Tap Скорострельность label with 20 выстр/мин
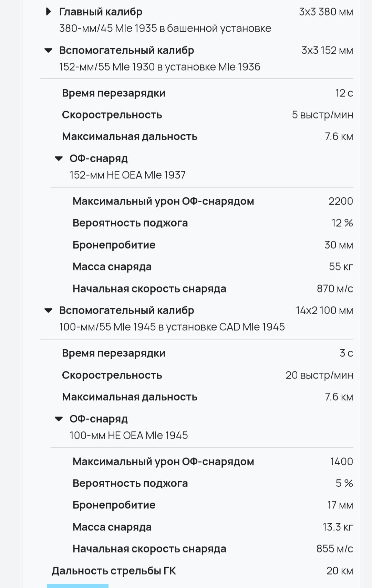Screen dimensions: 372x588 (112, 375)
